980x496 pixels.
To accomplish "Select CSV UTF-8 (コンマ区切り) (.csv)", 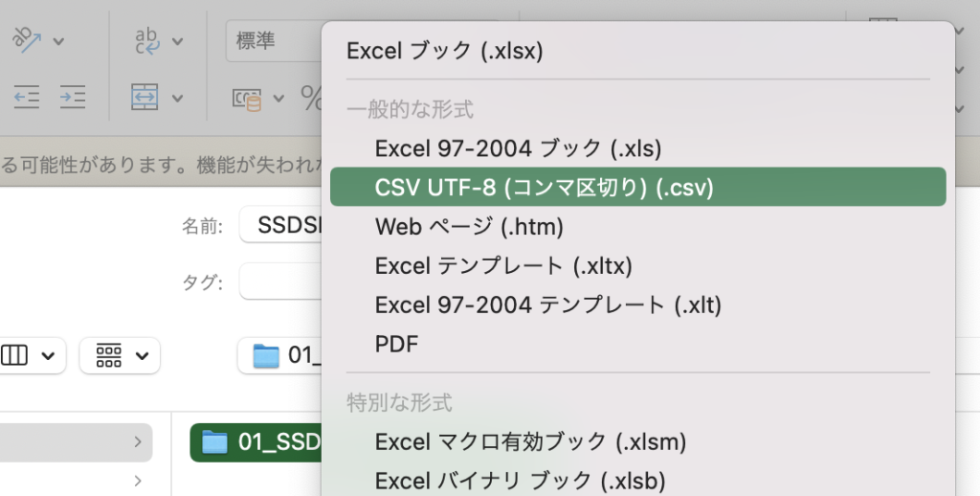I will click(x=638, y=187).
